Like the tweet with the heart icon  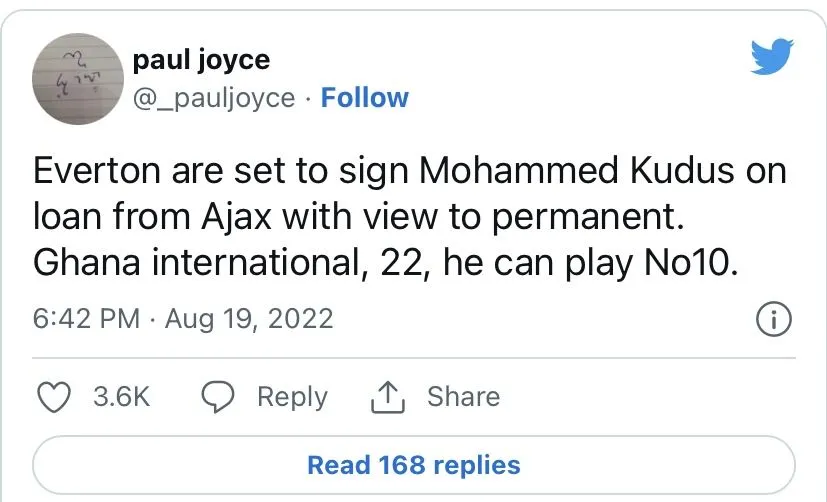52,397
